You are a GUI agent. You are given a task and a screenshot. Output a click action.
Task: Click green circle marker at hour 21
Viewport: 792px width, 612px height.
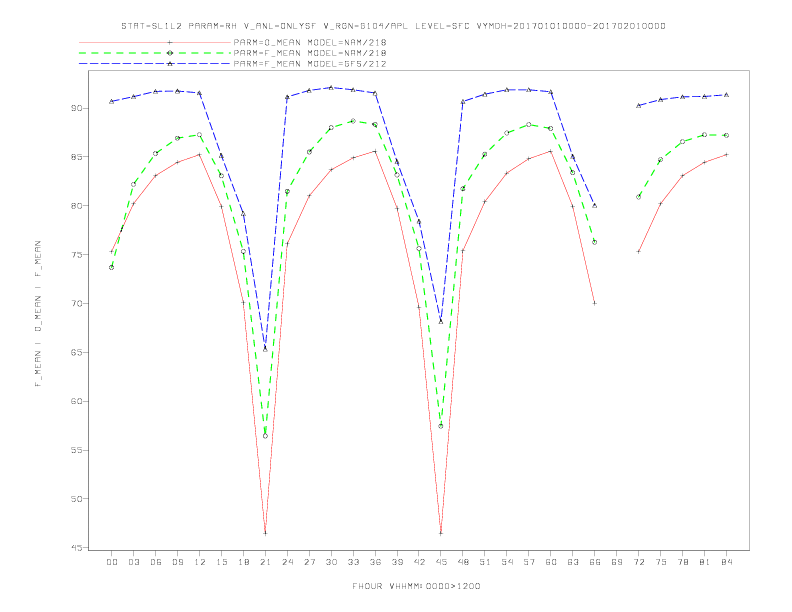(x=265, y=436)
